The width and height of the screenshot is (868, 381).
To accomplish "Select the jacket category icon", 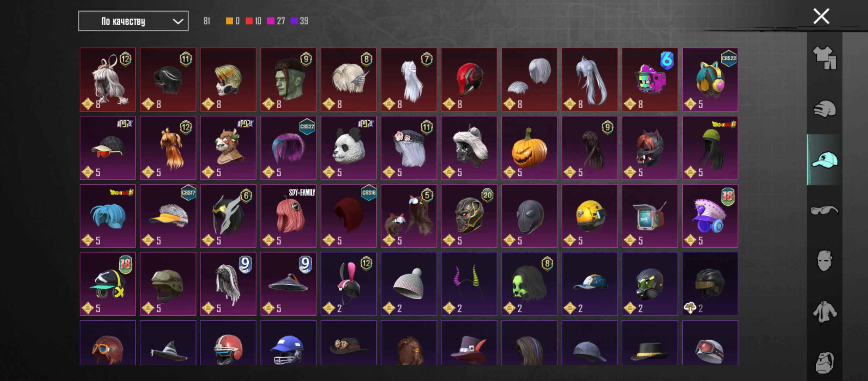I will pyautogui.click(x=825, y=312).
